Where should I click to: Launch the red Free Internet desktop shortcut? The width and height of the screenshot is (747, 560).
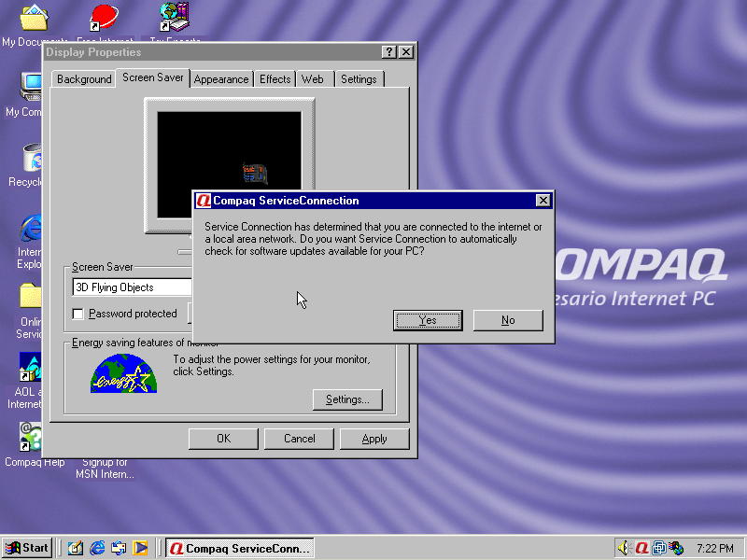tap(104, 18)
